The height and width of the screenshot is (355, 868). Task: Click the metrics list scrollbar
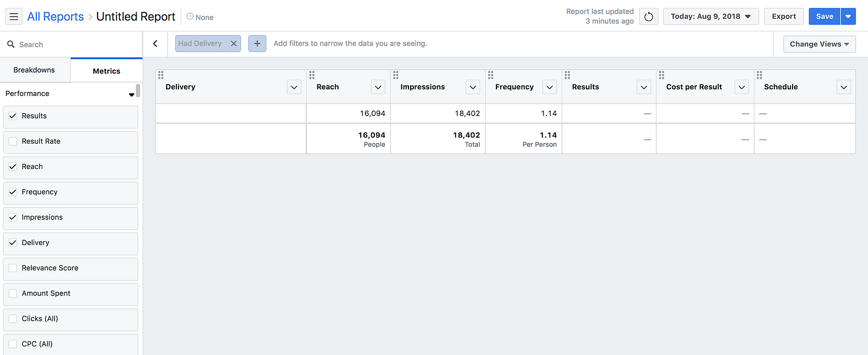[138, 91]
